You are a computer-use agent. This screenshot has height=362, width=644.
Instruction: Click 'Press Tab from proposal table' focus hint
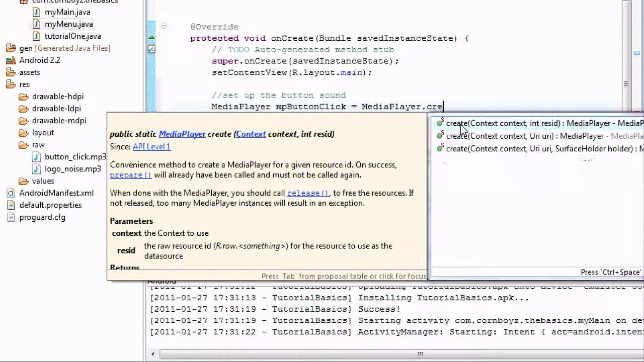tap(344, 276)
